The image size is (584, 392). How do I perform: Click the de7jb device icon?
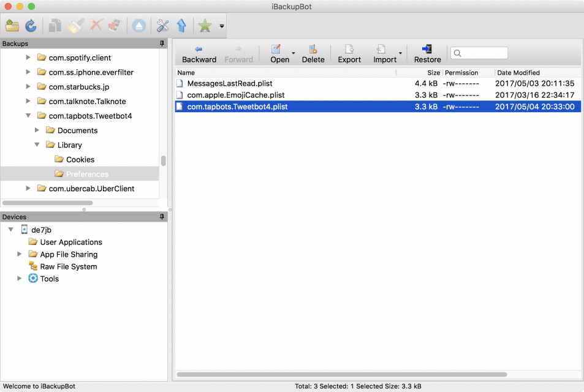[25, 229]
